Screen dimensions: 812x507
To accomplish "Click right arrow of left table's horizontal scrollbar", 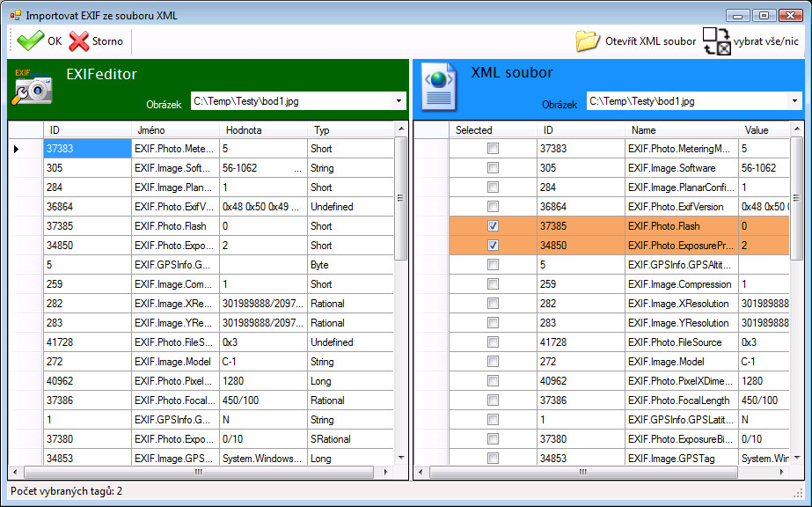I will click(386, 473).
